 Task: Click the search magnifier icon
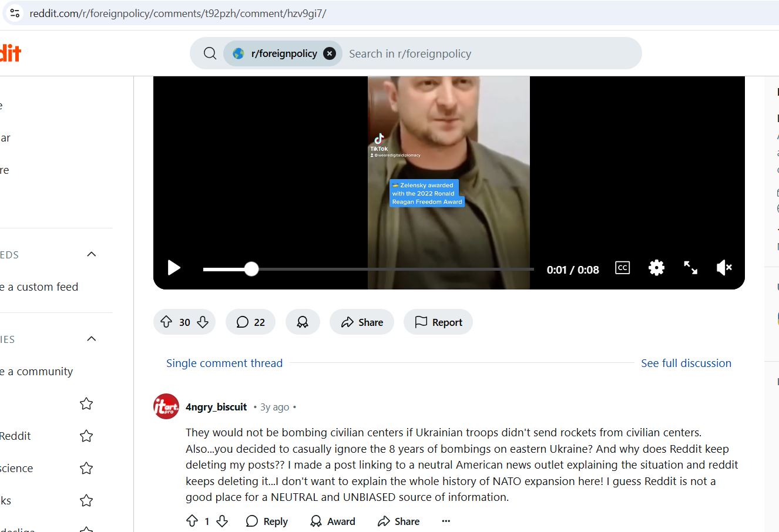point(210,53)
